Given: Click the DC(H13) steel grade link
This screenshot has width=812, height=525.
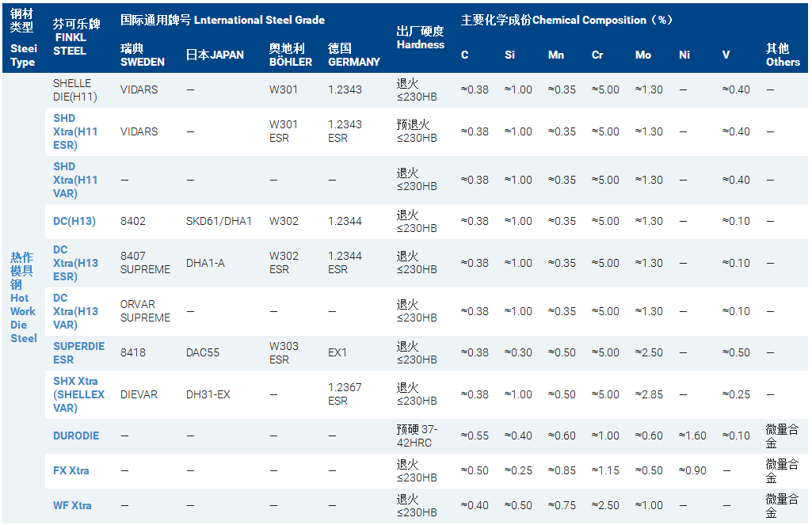Looking at the screenshot, I should click(74, 221).
